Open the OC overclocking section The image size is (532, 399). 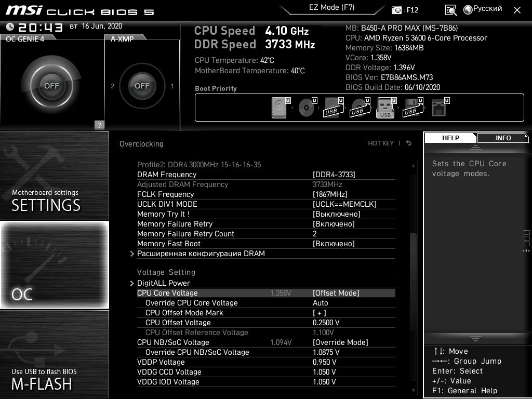[54, 264]
